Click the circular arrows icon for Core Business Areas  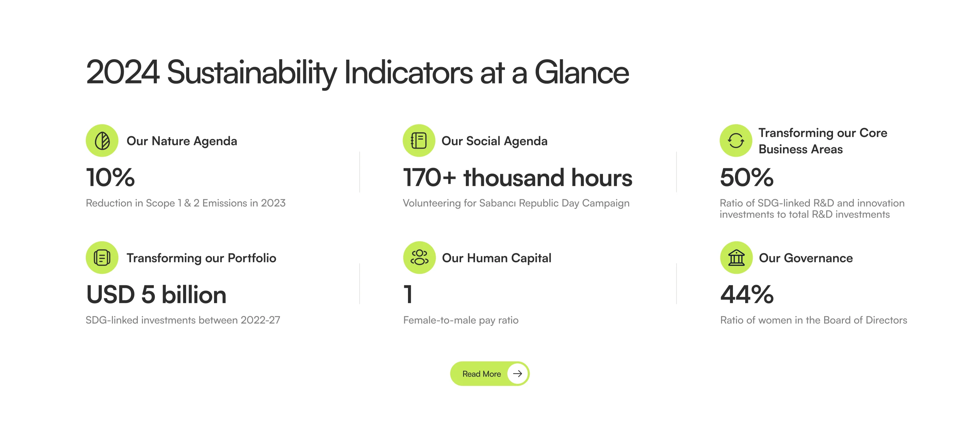click(736, 141)
